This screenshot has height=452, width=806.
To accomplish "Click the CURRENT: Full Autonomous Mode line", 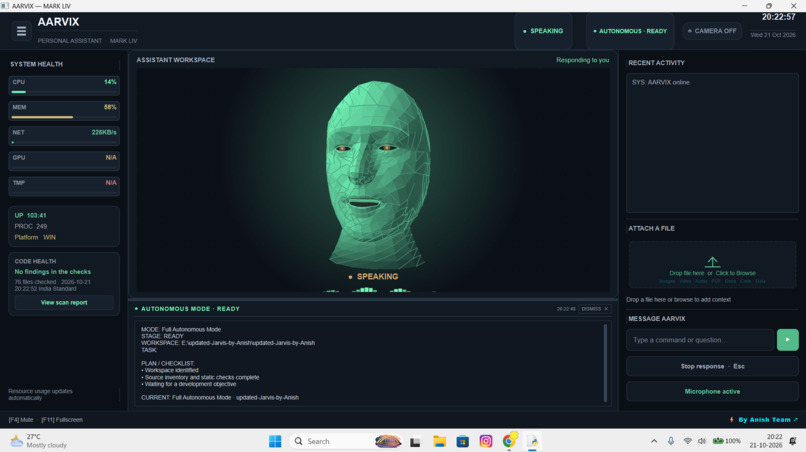I will (219, 397).
